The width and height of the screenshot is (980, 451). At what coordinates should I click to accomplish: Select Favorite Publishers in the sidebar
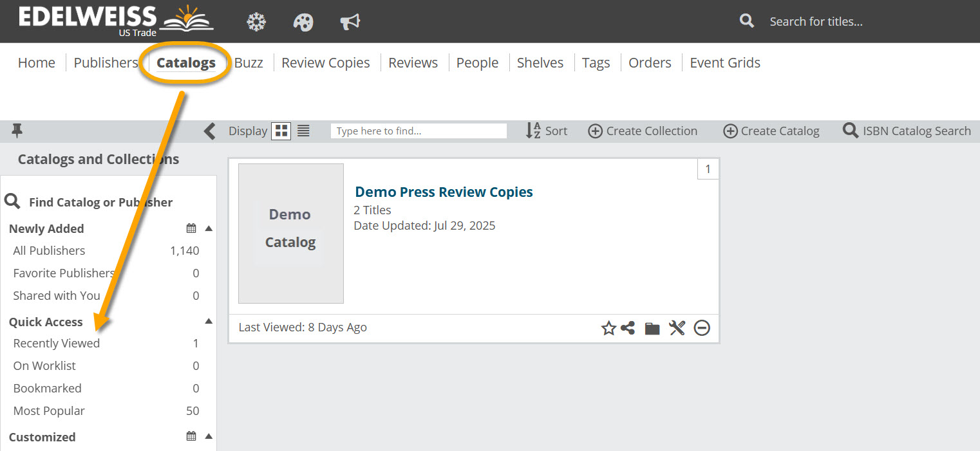(x=63, y=273)
